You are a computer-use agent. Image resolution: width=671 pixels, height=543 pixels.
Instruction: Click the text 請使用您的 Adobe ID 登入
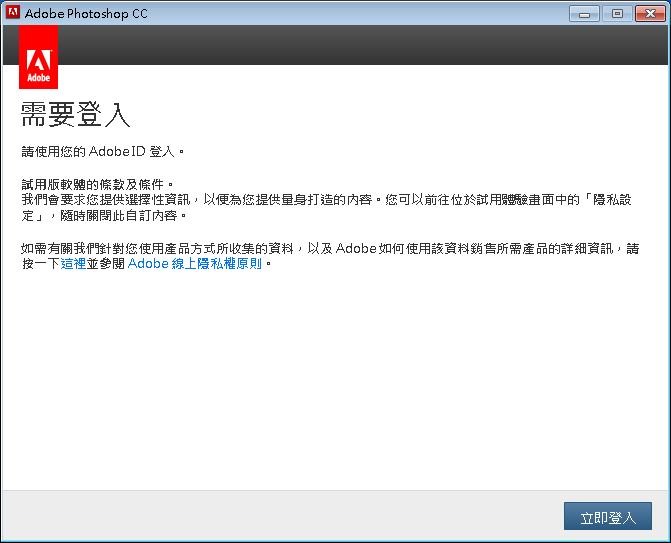[x=103, y=151]
